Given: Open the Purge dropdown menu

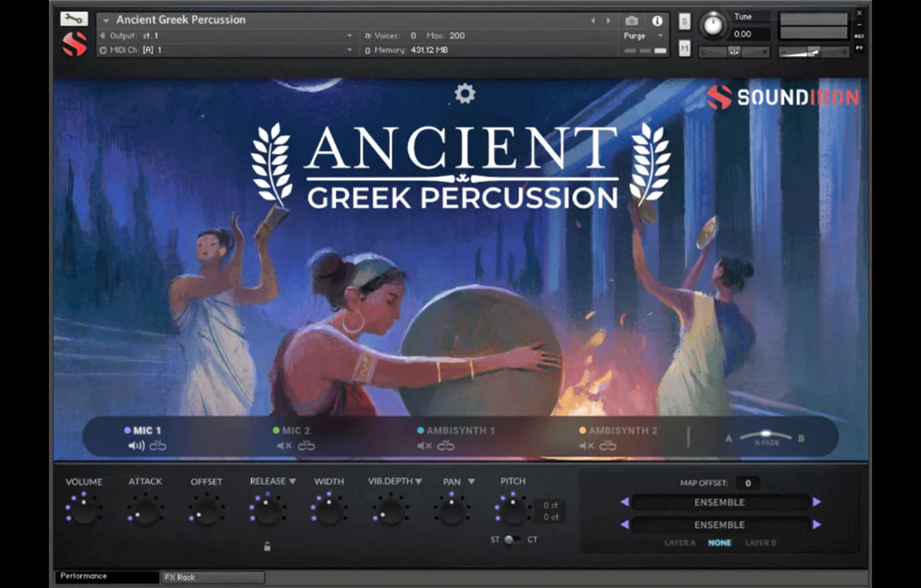Looking at the screenshot, I should 643,36.
